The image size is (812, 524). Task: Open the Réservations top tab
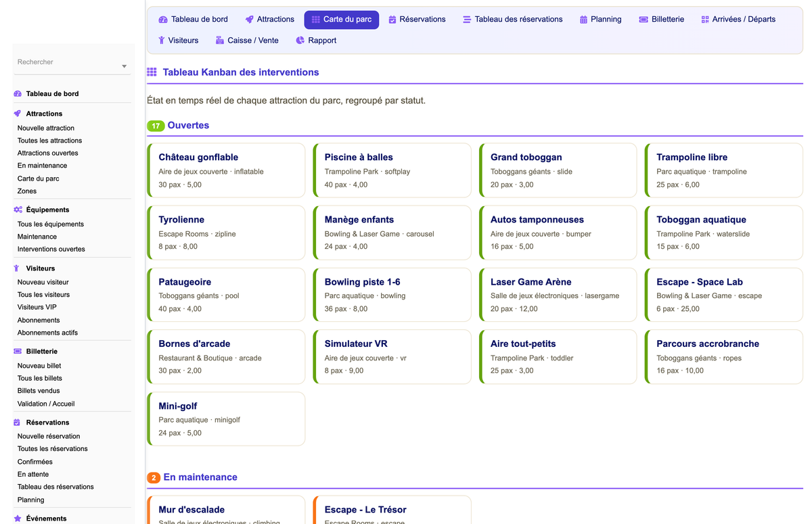coord(417,20)
